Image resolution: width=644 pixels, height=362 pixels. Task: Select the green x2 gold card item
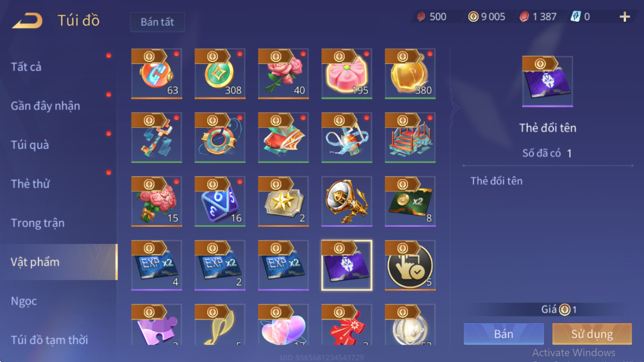(410, 201)
